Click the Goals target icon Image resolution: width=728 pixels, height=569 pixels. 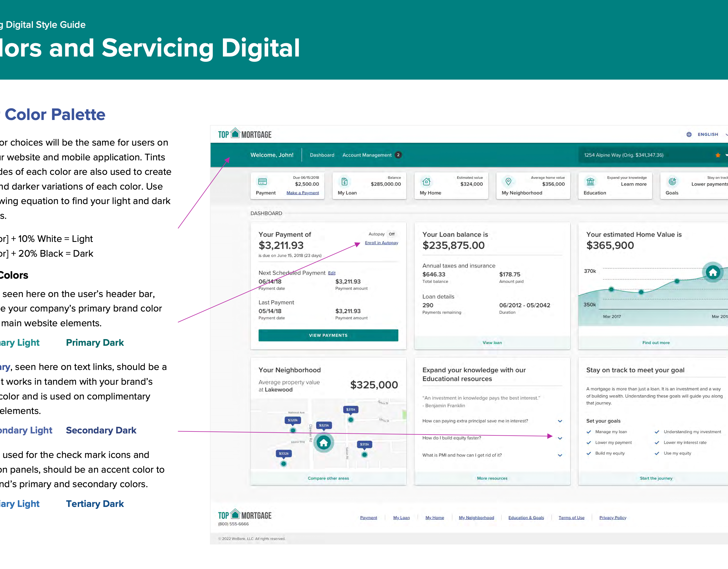(672, 182)
